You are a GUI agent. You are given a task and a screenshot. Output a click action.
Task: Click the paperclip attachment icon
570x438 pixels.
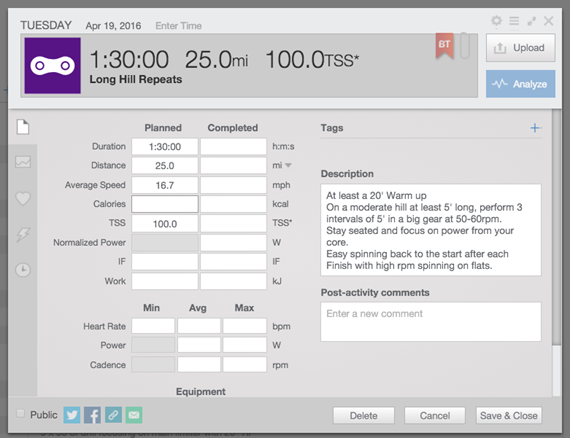pos(465,45)
